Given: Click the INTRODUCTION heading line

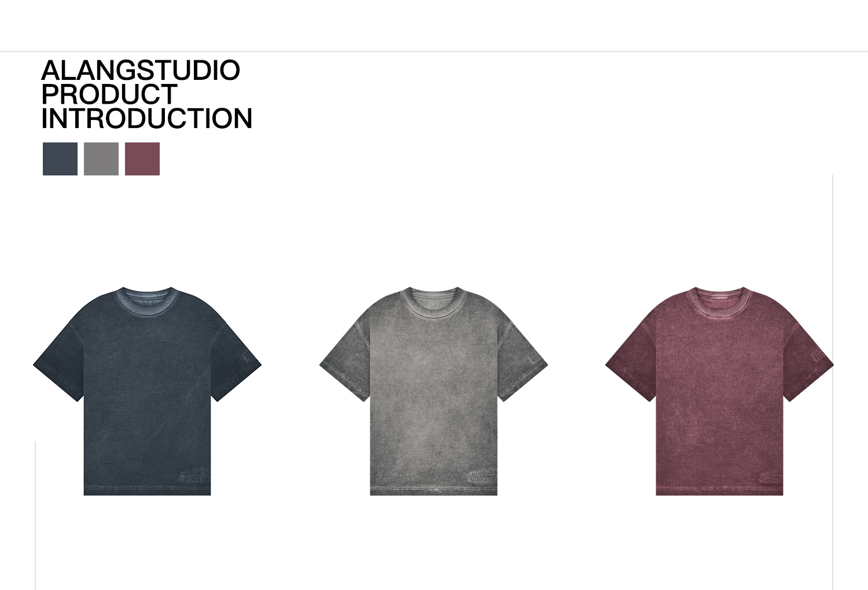Looking at the screenshot, I should coord(147,118).
